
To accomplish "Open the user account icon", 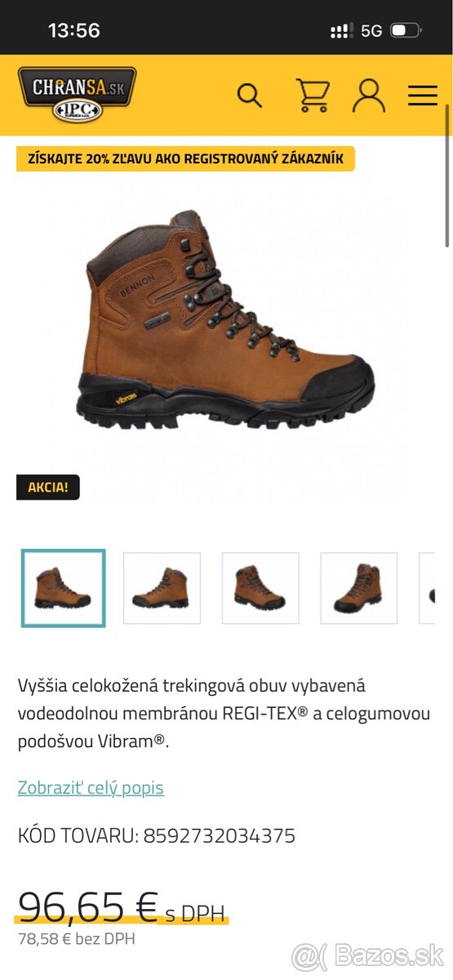I will click(x=369, y=95).
